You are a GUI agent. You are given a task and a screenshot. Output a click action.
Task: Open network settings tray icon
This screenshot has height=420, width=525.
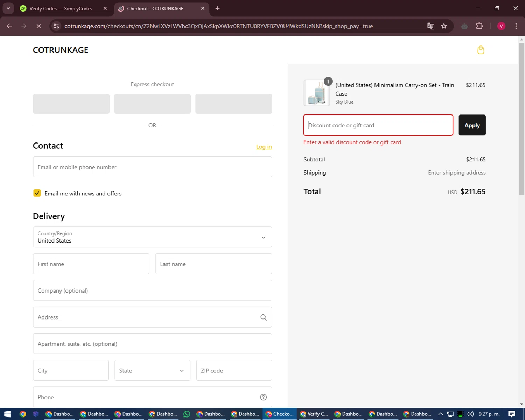(x=450, y=414)
